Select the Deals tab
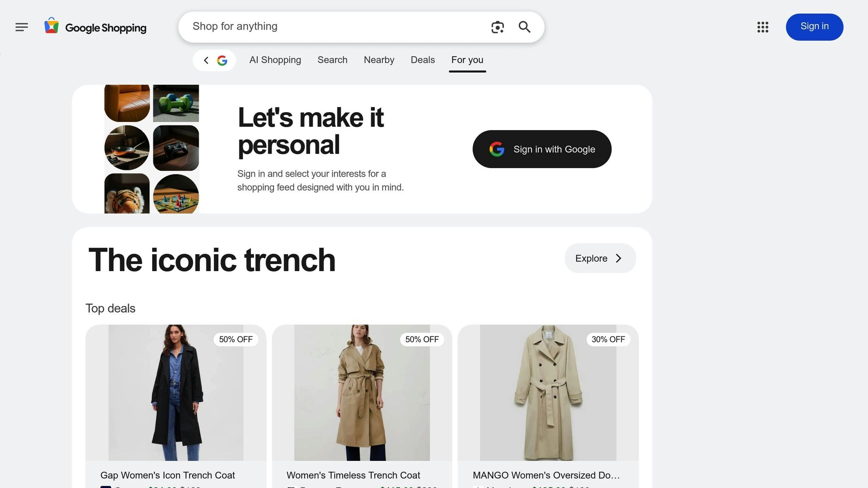The height and width of the screenshot is (488, 868). tap(423, 60)
